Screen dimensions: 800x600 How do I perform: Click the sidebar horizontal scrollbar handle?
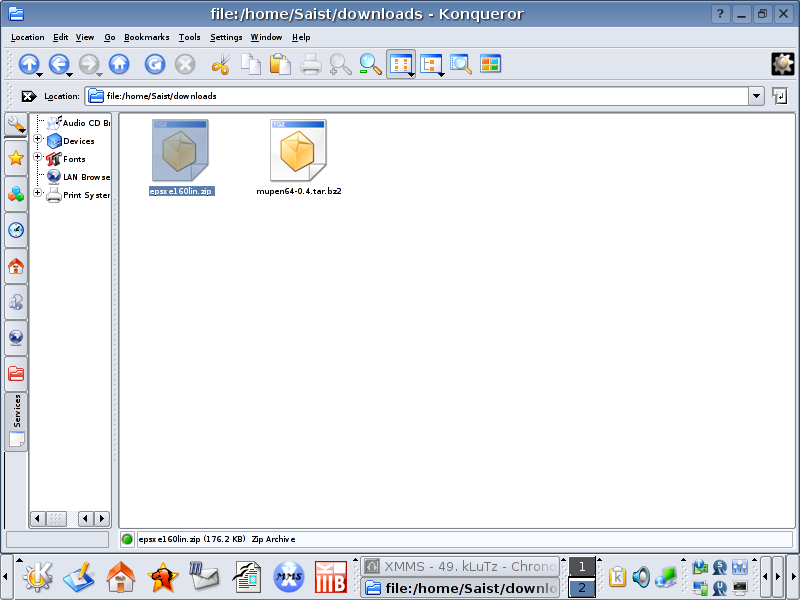[x=56, y=518]
